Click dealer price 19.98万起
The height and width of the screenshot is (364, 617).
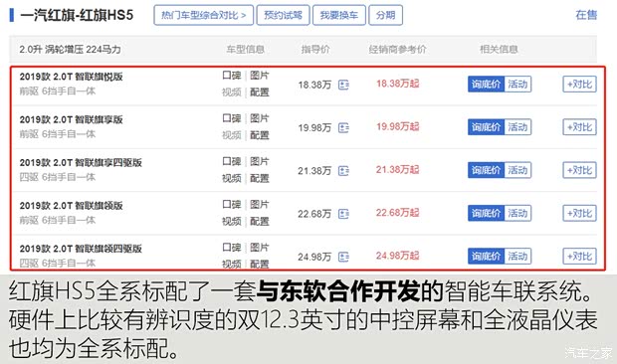click(x=397, y=126)
